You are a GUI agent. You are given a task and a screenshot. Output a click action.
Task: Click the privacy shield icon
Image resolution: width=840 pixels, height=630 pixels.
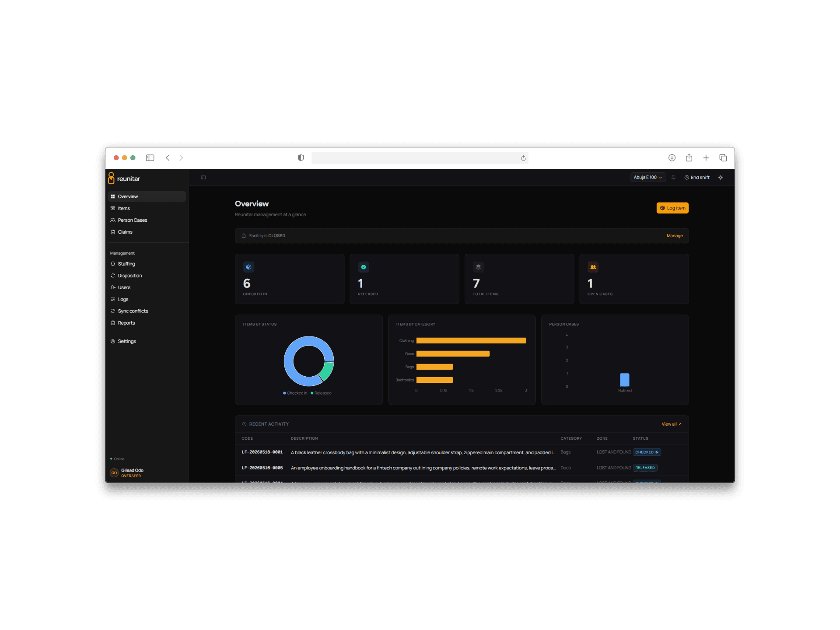coord(301,157)
